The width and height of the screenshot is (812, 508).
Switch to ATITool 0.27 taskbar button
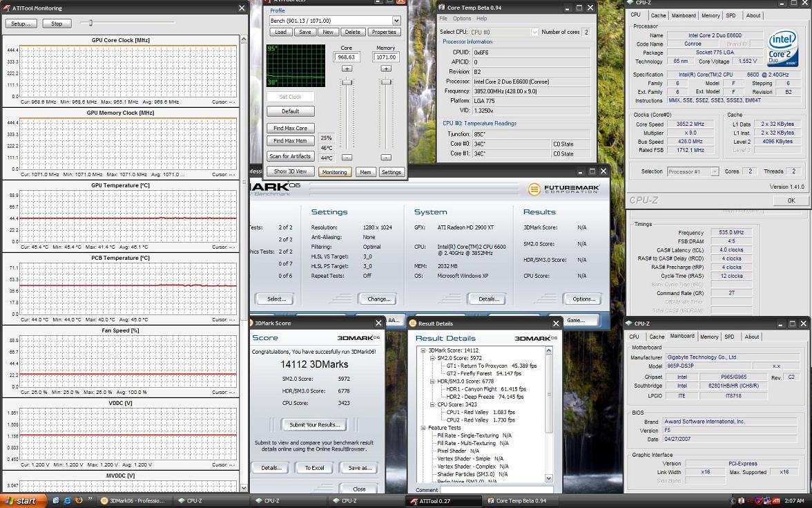tap(445, 500)
